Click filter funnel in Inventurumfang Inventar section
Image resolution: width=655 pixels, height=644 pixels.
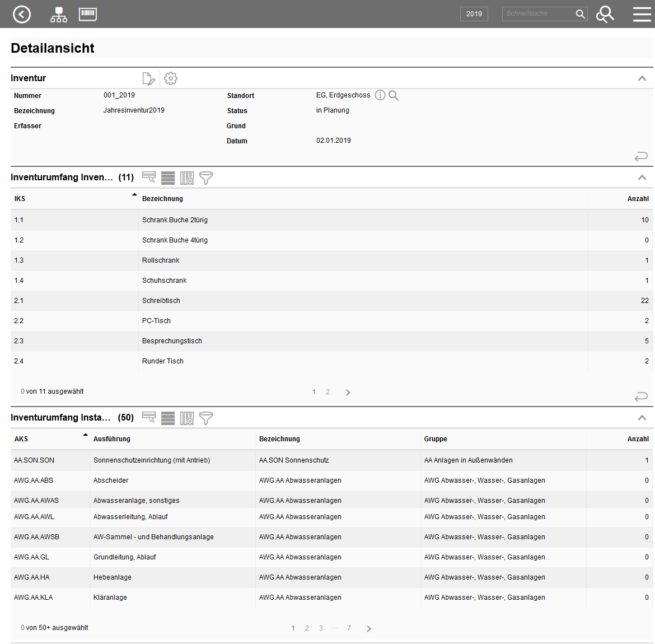point(206,178)
